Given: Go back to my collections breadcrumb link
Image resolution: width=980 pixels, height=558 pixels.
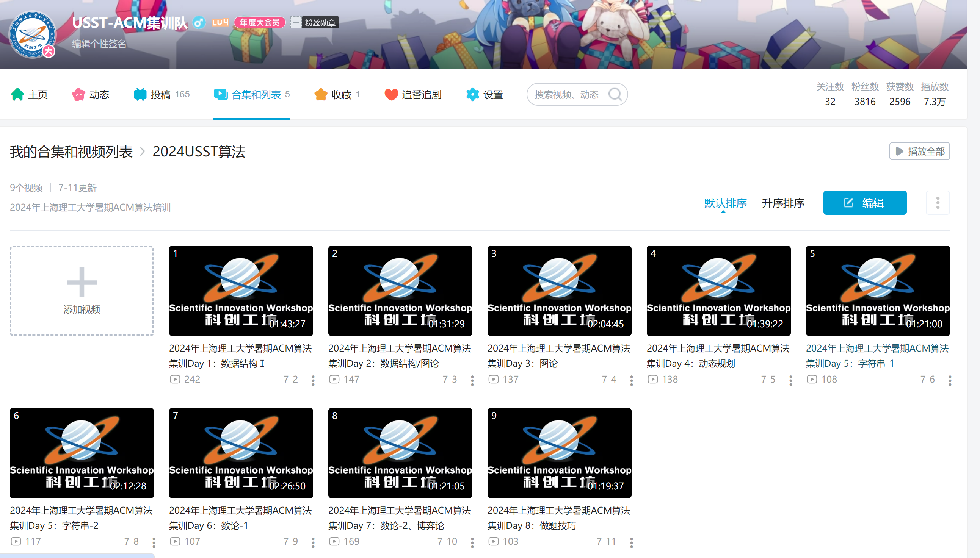Looking at the screenshot, I should 71,152.
